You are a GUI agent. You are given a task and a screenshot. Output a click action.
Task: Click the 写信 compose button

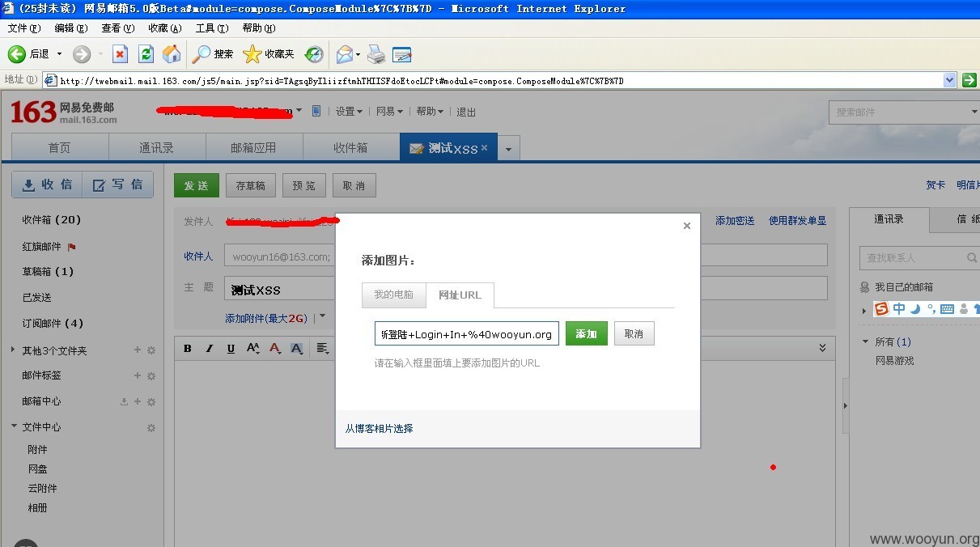tap(118, 184)
